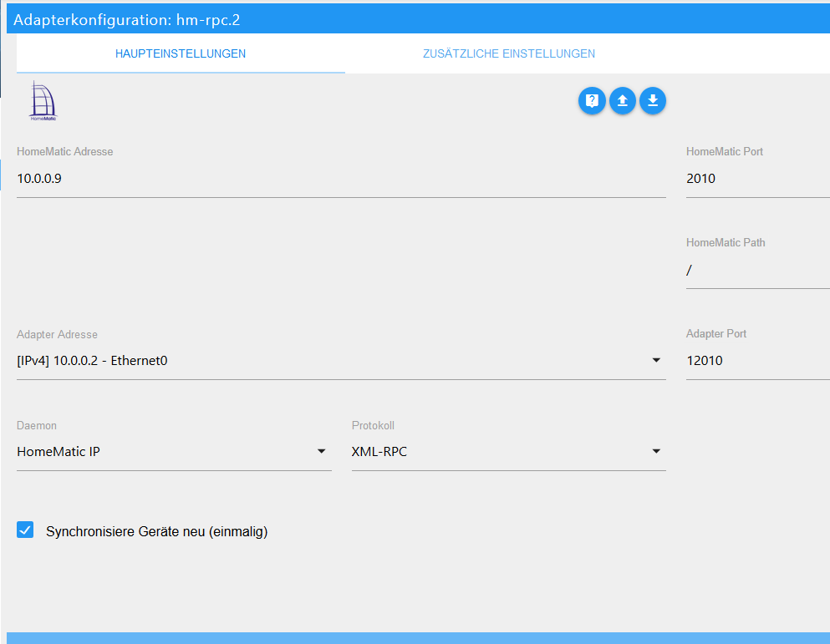Open Zusätzliche Einstellungen tab
This screenshot has width=830, height=644.
(509, 53)
